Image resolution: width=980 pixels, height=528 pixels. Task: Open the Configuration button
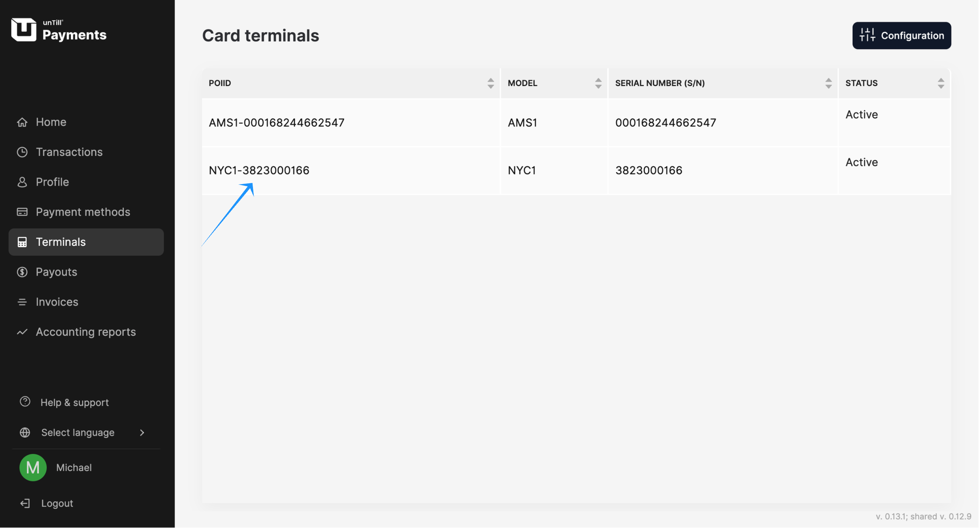[x=902, y=35]
